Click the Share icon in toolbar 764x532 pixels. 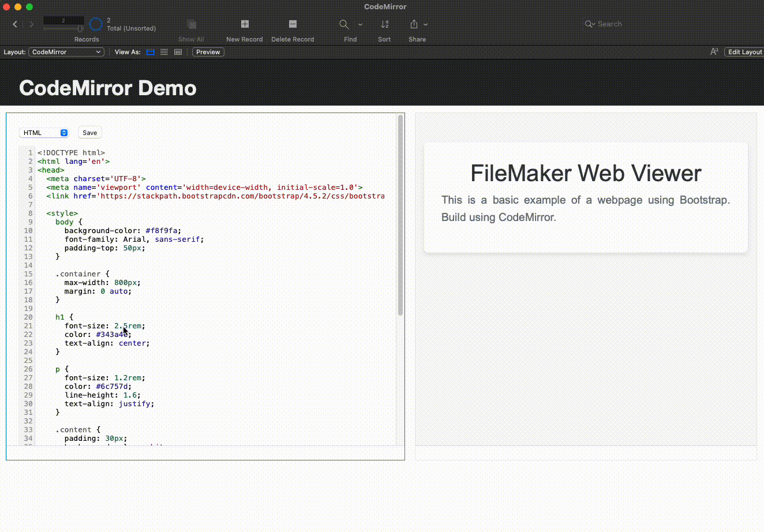click(x=414, y=24)
